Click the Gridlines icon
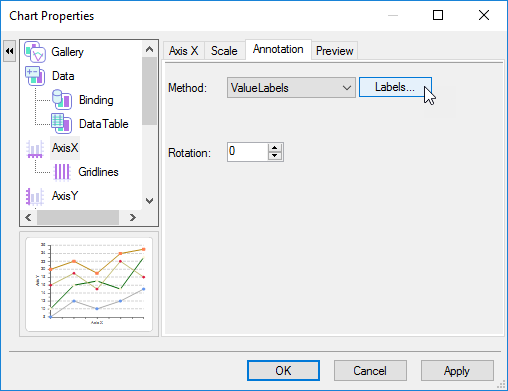Screen dimensions: 508x391 pyautogui.click(x=62, y=172)
